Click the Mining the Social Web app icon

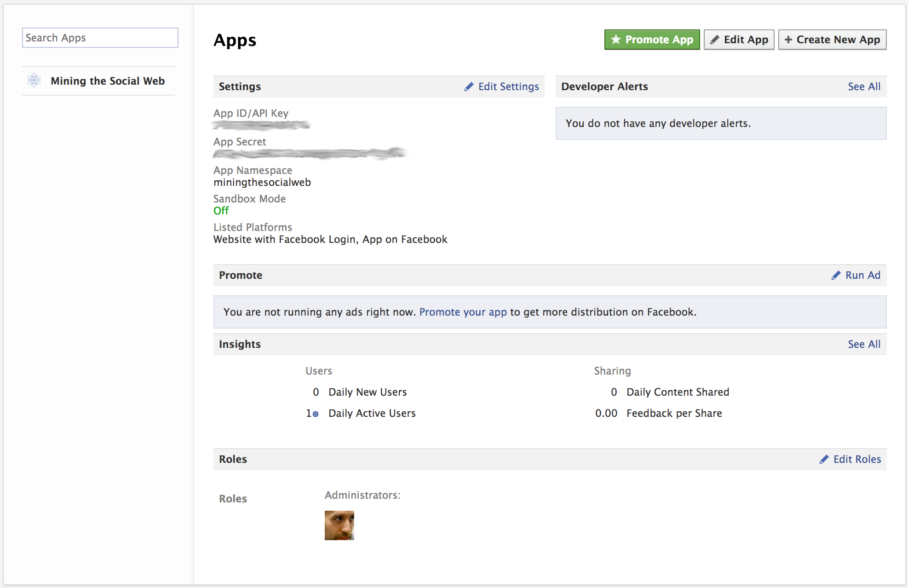tap(34, 81)
